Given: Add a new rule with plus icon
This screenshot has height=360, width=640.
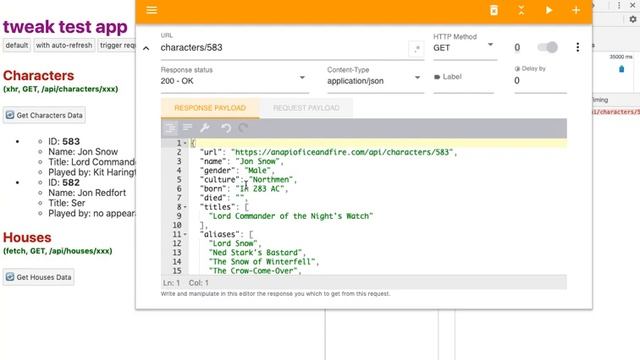Looking at the screenshot, I should pyautogui.click(x=576, y=10).
